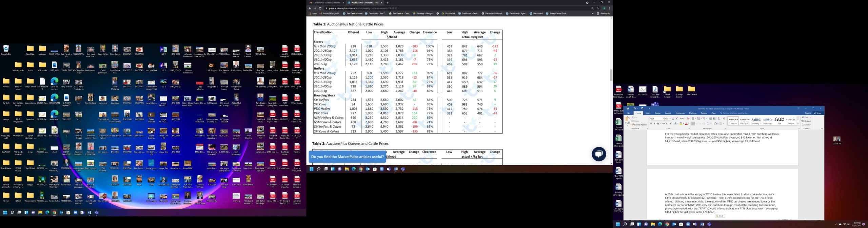Cut selection using Word's Cut icon
Image resolution: width=868 pixels, height=228 pixels.
(635, 117)
